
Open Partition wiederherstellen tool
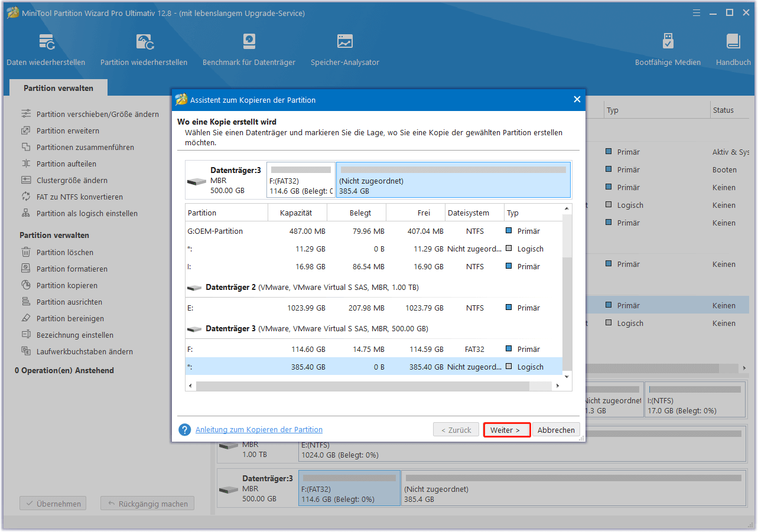point(144,50)
